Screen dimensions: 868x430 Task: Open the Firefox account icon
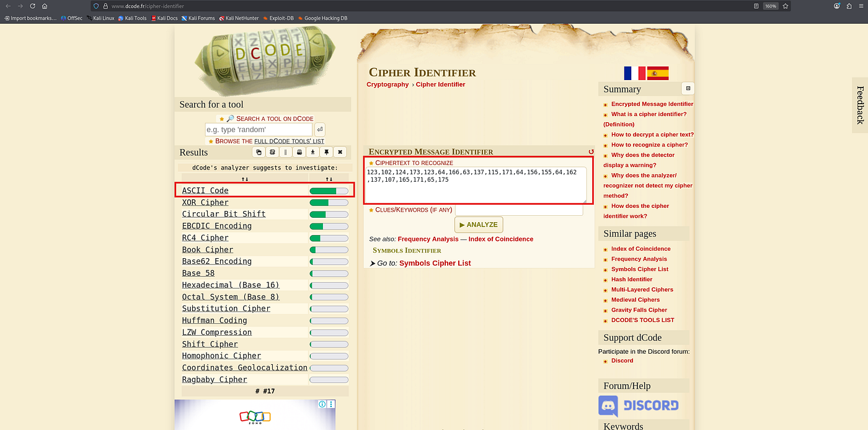(x=837, y=6)
